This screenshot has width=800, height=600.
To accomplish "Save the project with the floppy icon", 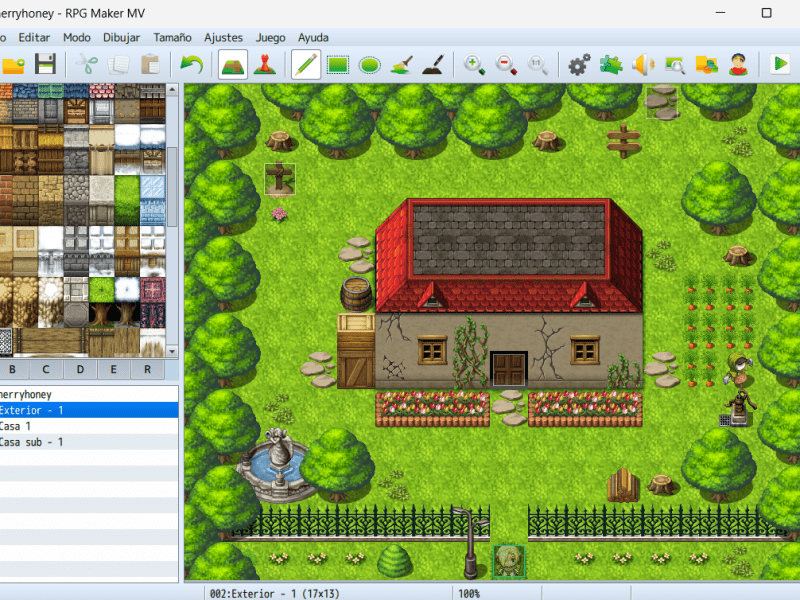I will click(x=44, y=65).
